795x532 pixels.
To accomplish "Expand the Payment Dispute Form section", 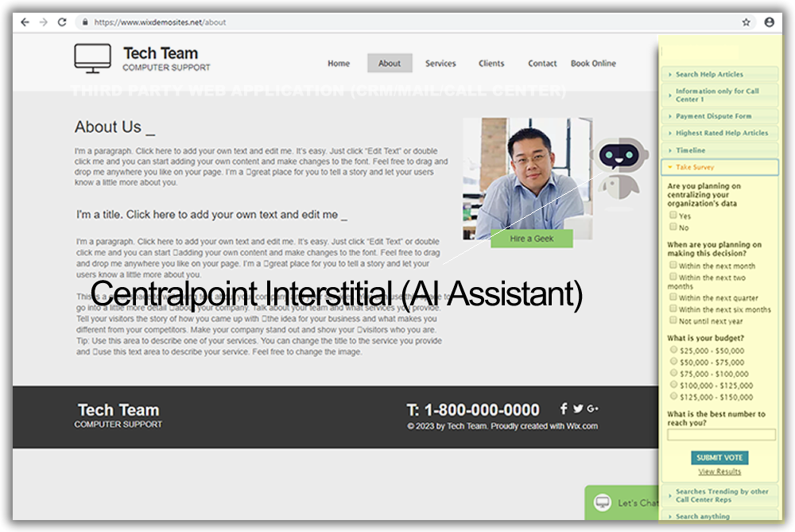I will (x=713, y=116).
